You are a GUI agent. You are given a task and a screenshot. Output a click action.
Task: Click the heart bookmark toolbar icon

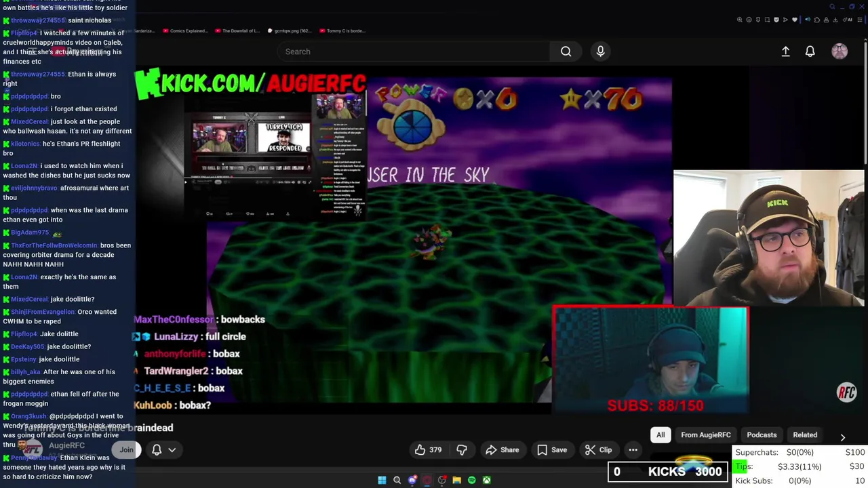pos(795,20)
